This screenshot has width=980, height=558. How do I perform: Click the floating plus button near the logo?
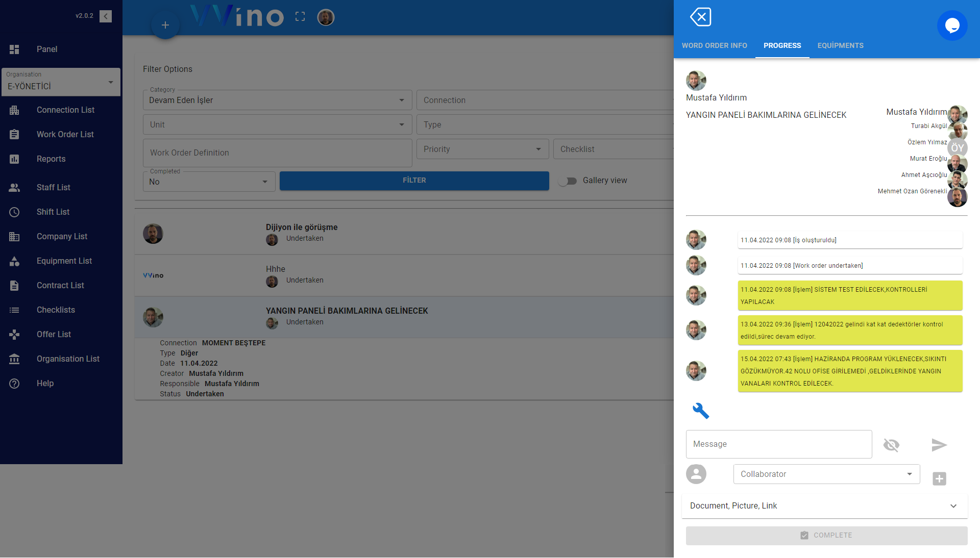pyautogui.click(x=165, y=24)
